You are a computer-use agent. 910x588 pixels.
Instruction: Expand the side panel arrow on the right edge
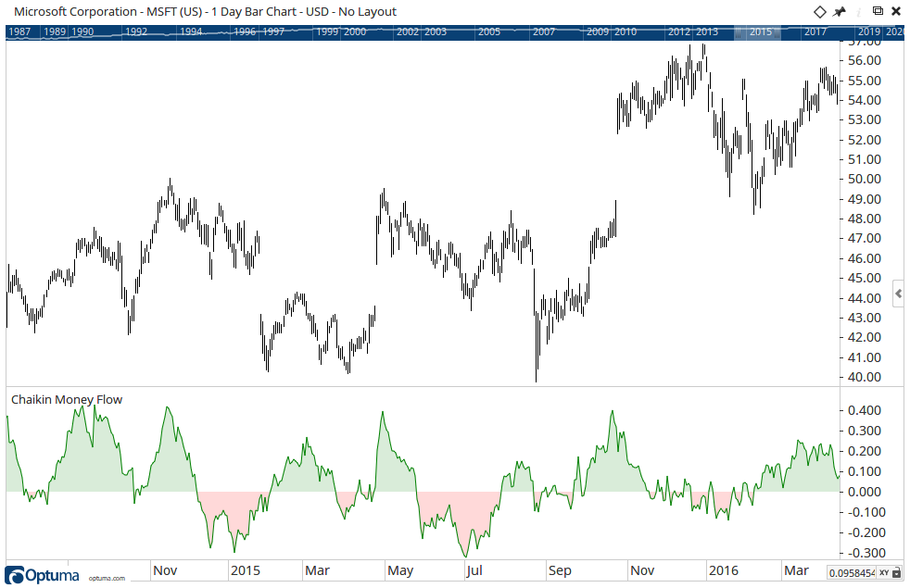(898, 294)
